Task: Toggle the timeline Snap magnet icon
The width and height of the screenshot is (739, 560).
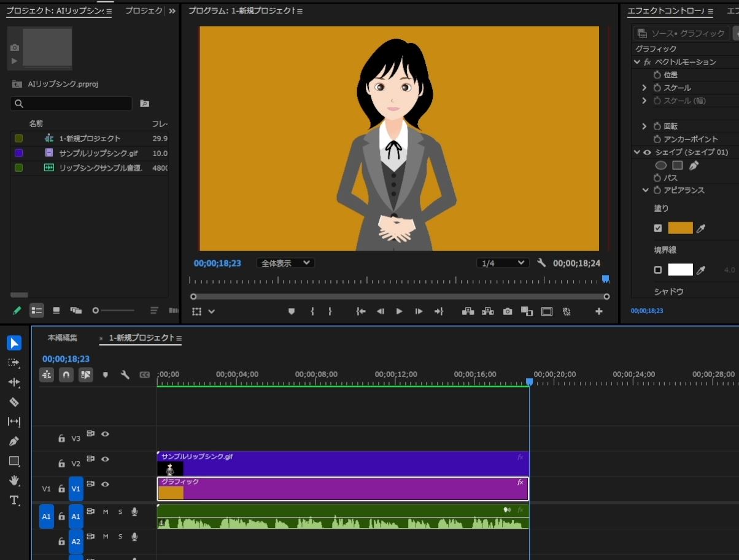Action: 66,375
